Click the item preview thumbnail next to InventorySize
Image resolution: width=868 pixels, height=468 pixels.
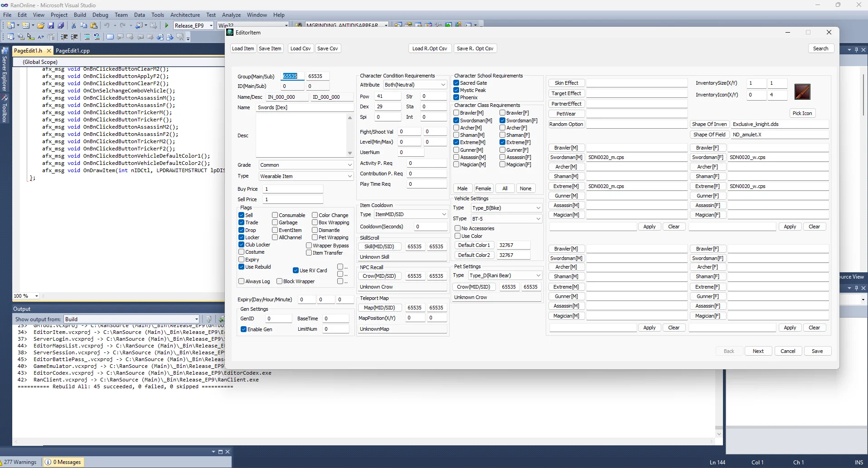pos(802,92)
